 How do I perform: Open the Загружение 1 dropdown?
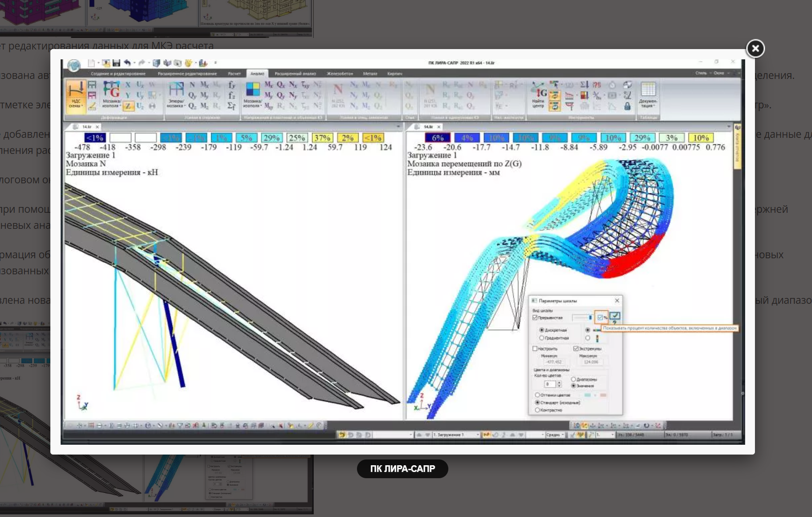point(478,434)
